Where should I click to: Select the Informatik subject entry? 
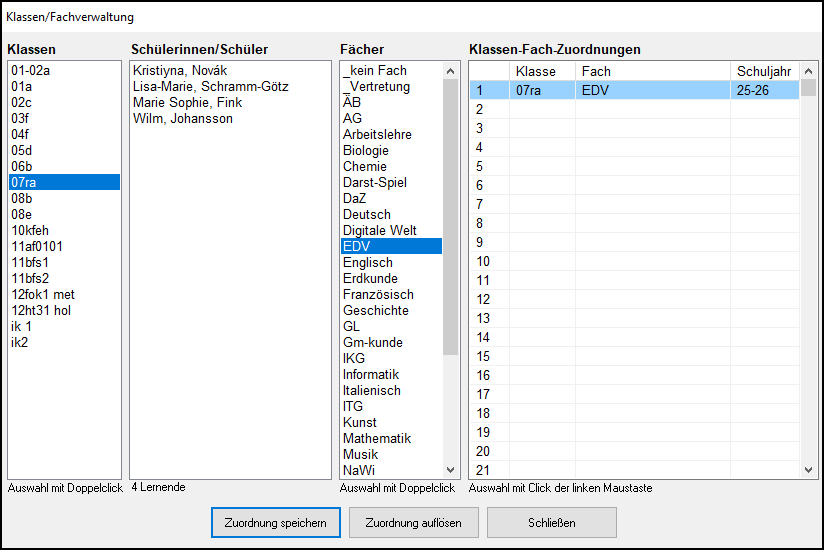pos(371,374)
